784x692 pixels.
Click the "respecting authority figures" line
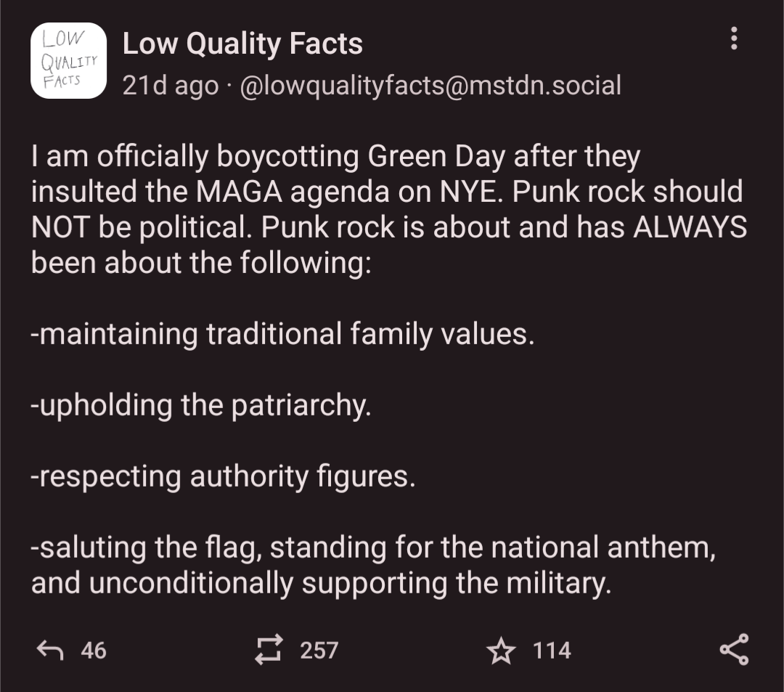pos(223,476)
